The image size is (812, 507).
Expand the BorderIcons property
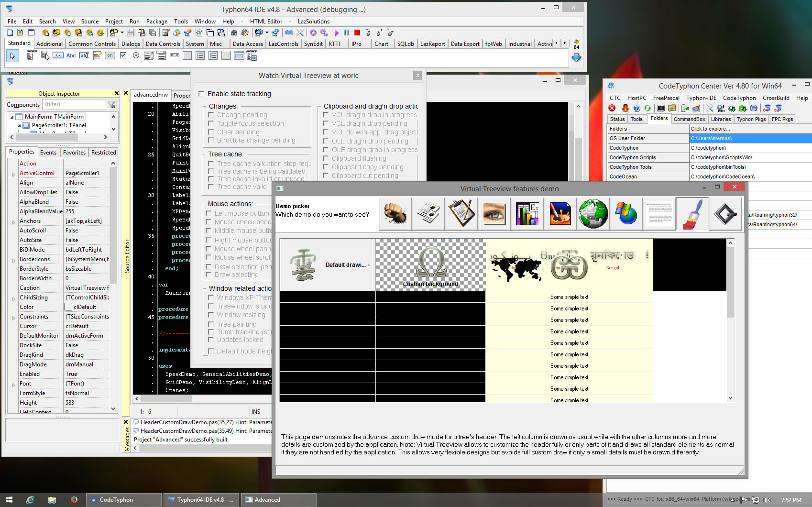13,261
